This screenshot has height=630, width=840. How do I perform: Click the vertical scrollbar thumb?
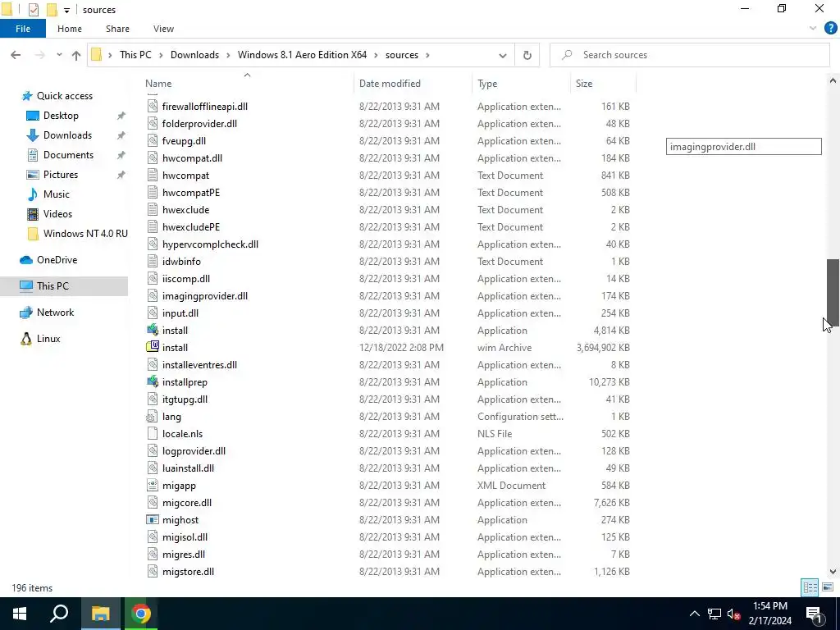tap(833, 293)
